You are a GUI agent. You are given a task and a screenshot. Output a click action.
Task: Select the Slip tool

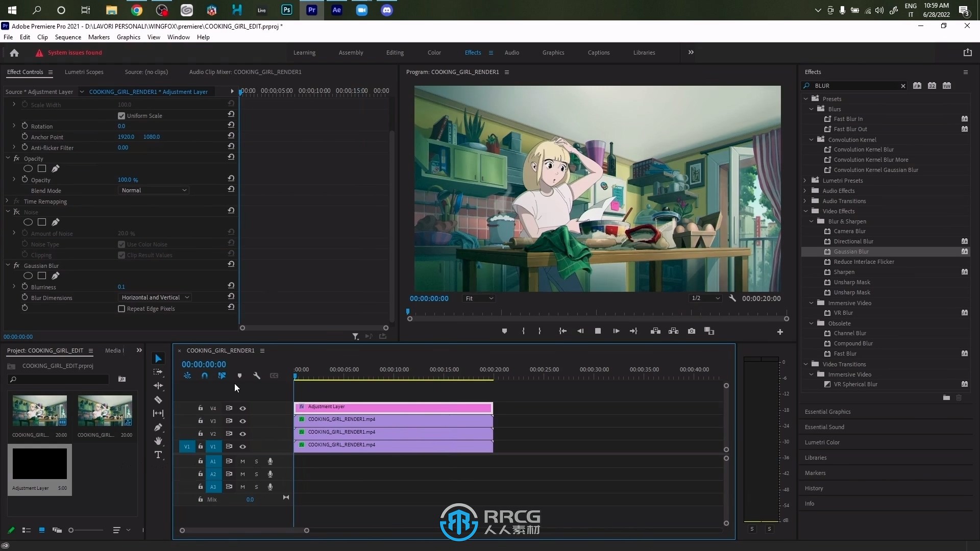click(158, 413)
